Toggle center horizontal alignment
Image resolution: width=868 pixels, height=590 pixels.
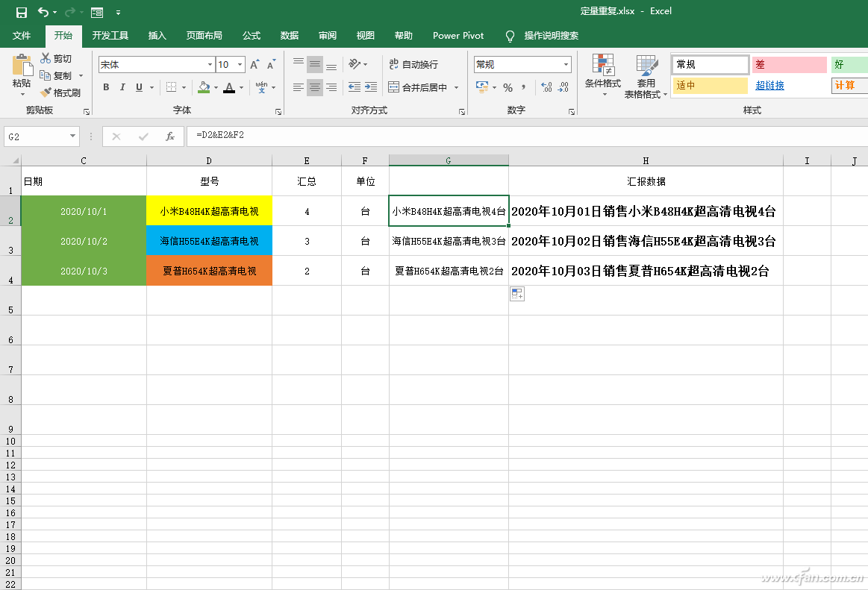pyautogui.click(x=315, y=87)
